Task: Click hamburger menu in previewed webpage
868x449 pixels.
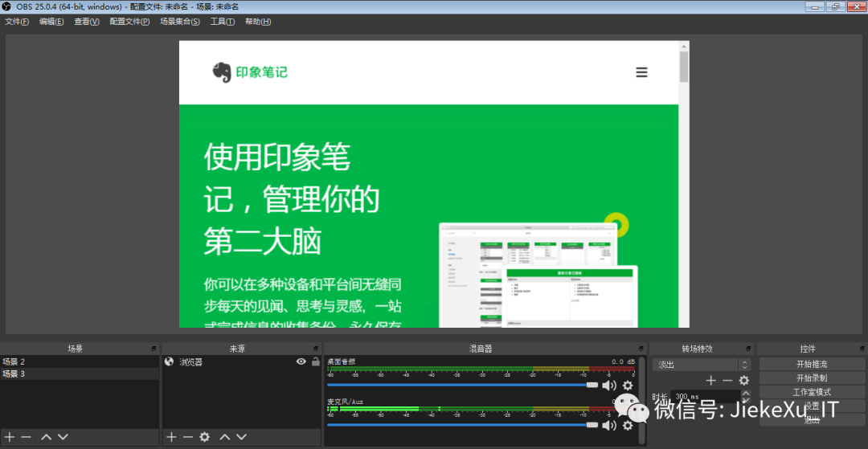Action: pyautogui.click(x=641, y=72)
